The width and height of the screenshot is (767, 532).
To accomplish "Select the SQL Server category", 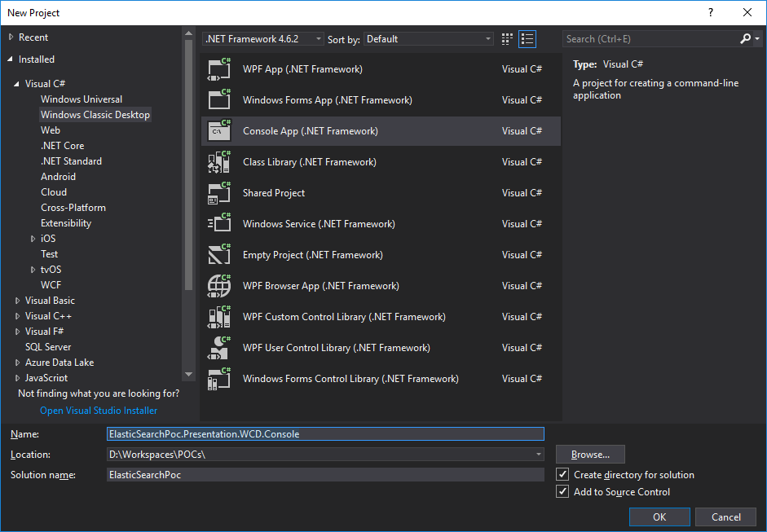I will tap(48, 347).
